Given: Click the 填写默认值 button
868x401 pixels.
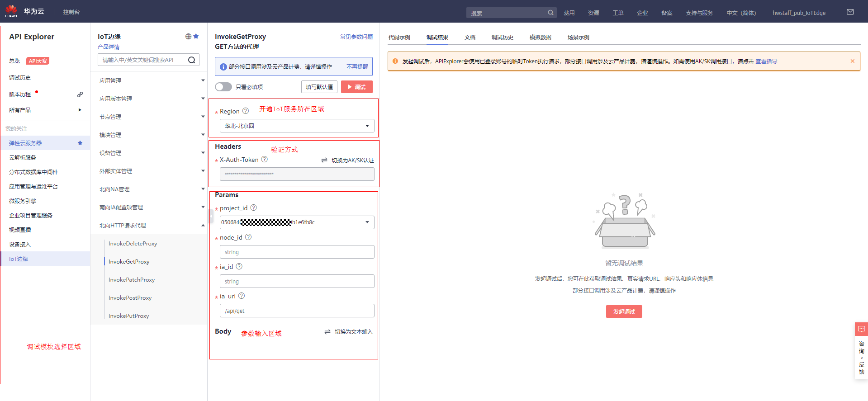Looking at the screenshot, I should (319, 87).
